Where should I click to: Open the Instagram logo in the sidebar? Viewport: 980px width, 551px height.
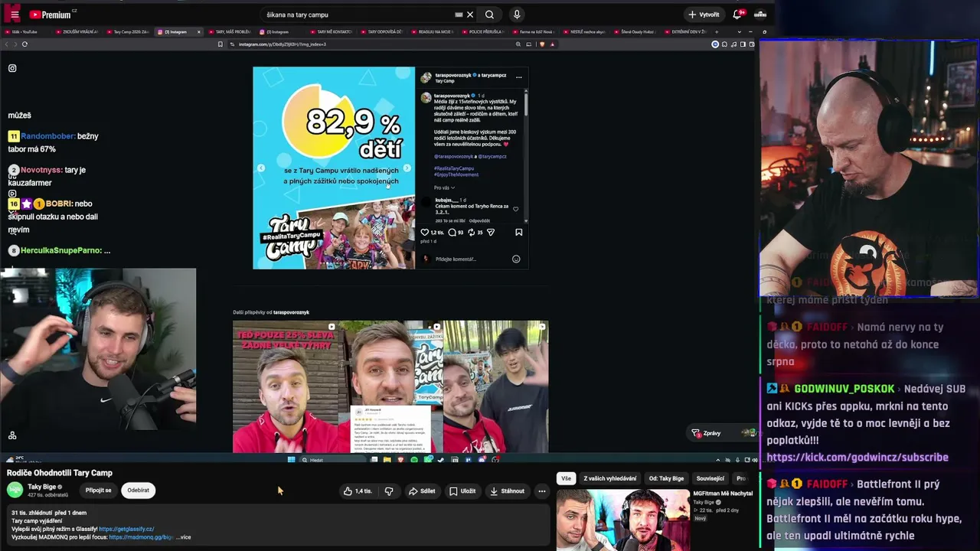(12, 68)
